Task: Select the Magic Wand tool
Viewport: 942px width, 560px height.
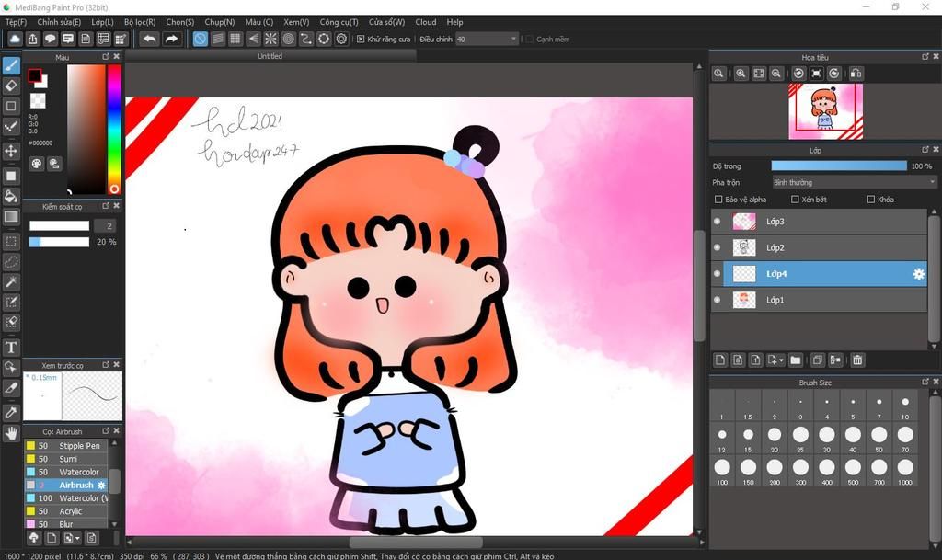Action: click(x=11, y=282)
